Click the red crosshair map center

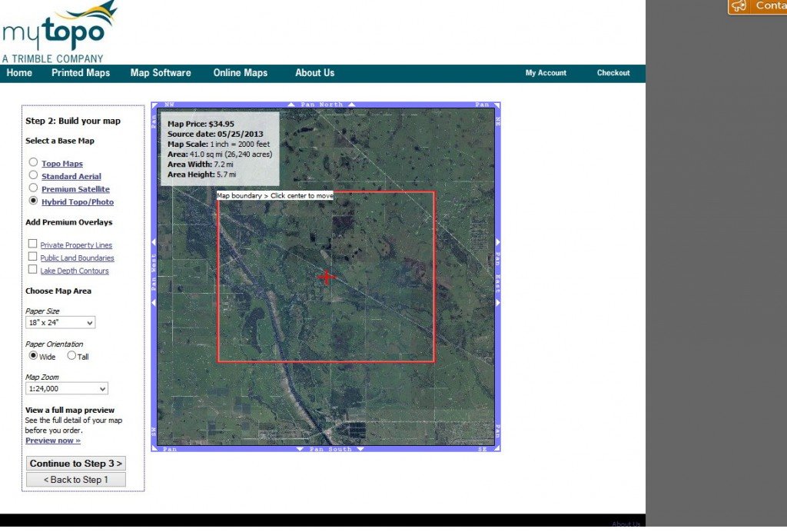pos(327,277)
